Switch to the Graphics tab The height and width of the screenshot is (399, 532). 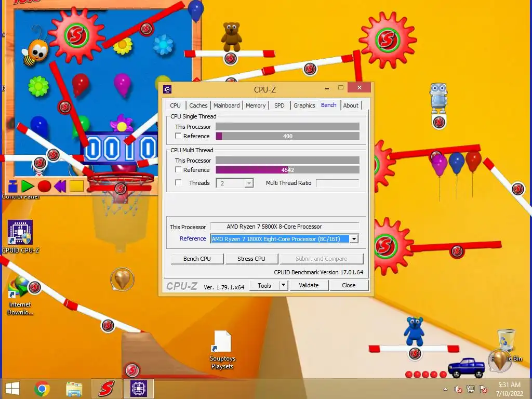[304, 105]
